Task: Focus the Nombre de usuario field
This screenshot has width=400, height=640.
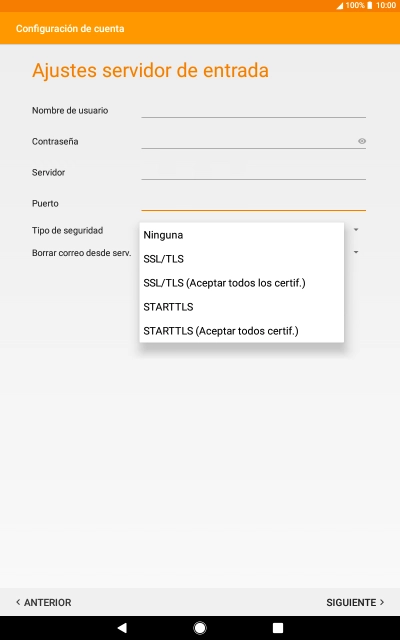Action: 253,110
